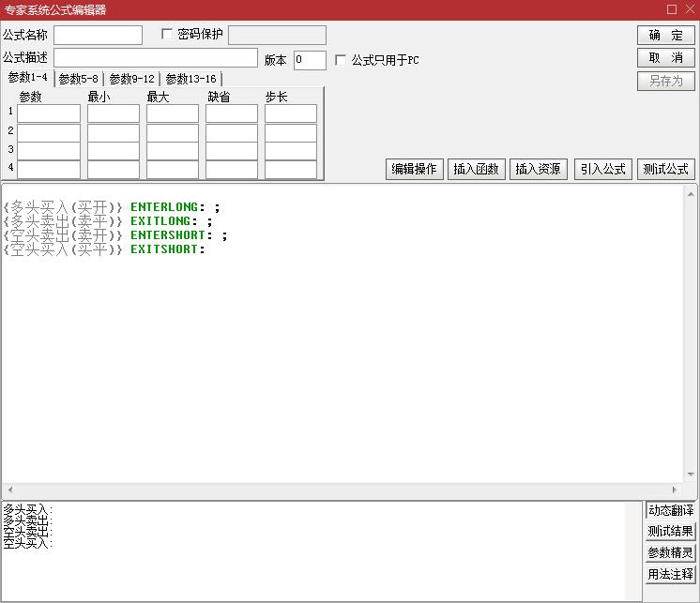Viewport: 700px width, 603px height.
Task: Switch to the 参数5-8 tab
Action: point(79,79)
